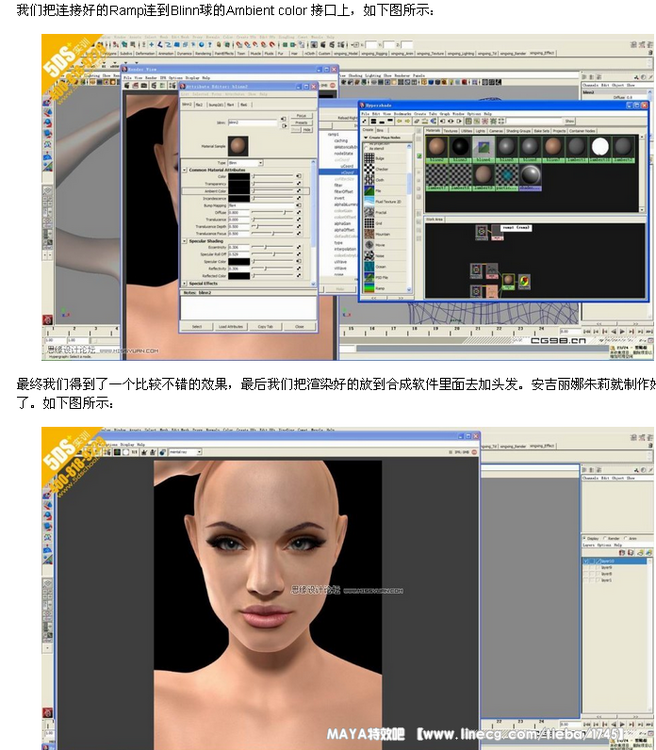The width and height of the screenshot is (656, 750).
Task: Click the connection icon beside Bump Mapping
Action: pyautogui.click(x=299, y=205)
